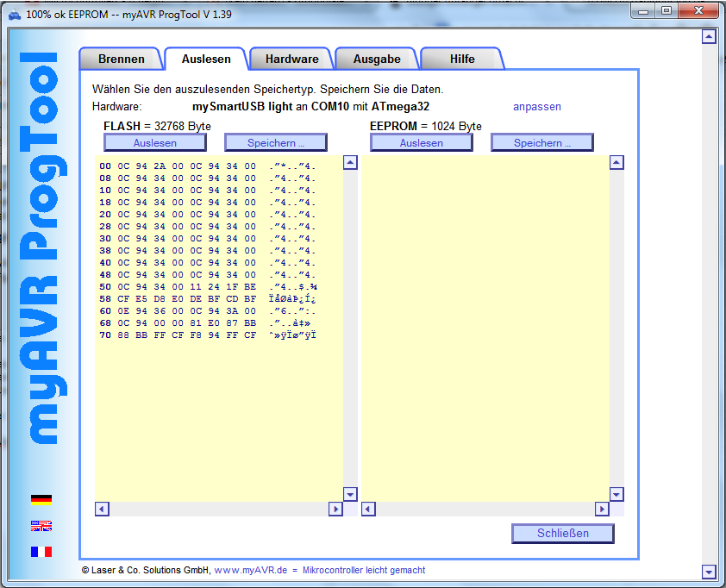Close the myAVR ProgTool window

698,11
